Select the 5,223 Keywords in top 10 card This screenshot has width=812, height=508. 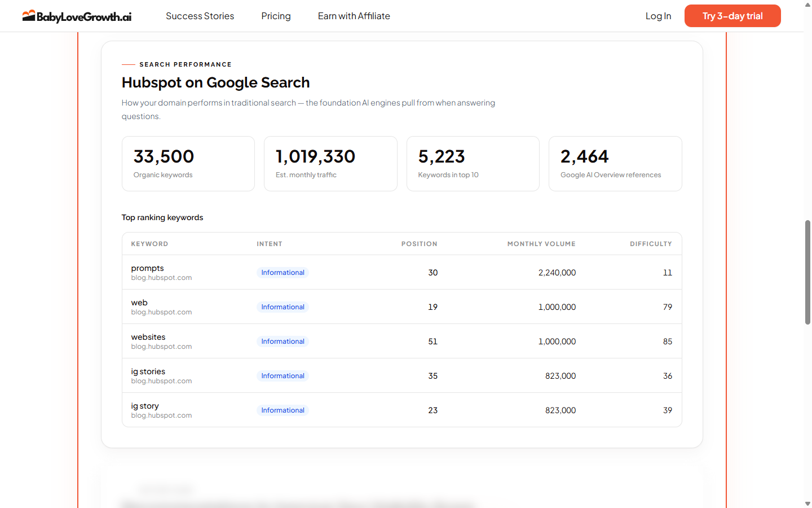click(473, 164)
